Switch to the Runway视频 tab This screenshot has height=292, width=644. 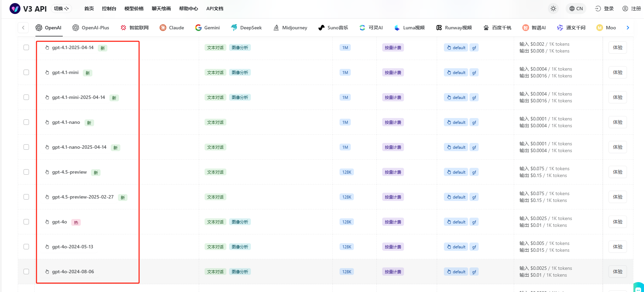pos(454,28)
